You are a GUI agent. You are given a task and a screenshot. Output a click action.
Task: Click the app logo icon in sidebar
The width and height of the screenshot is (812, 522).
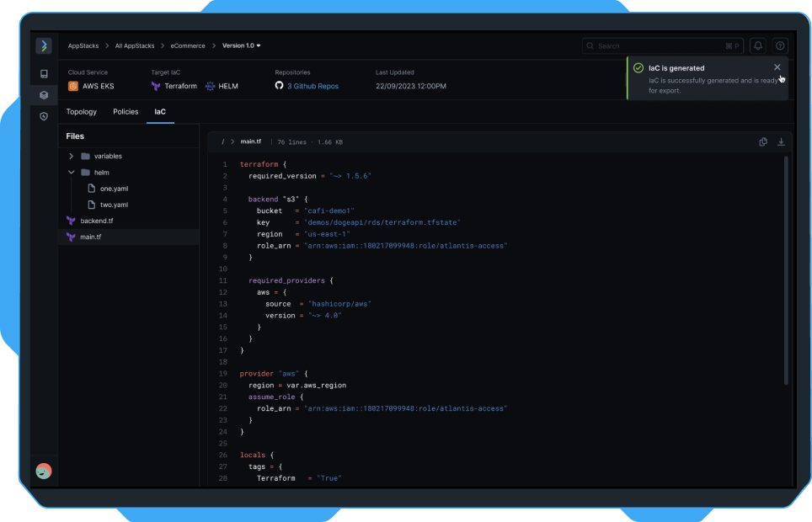44,45
